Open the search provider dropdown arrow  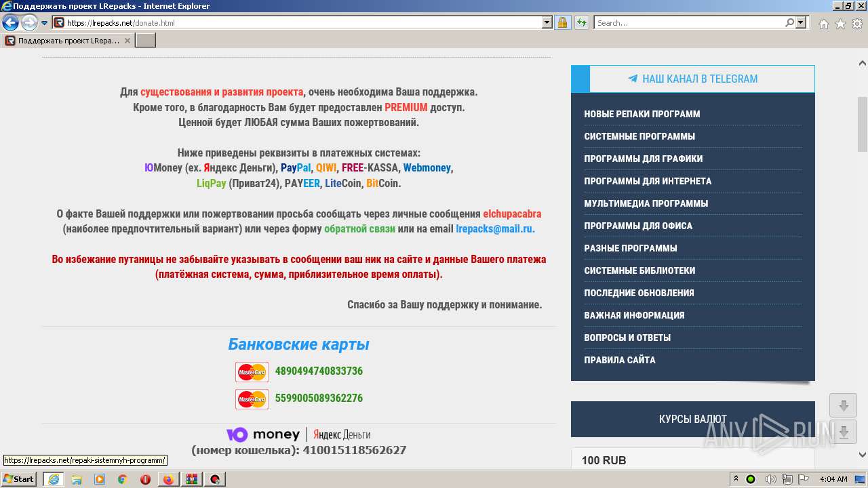[801, 22]
